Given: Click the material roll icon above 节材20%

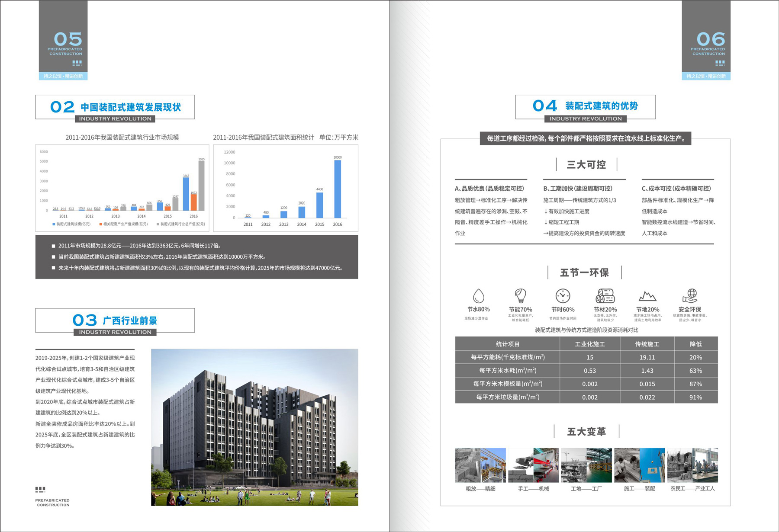Looking at the screenshot, I should (605, 296).
